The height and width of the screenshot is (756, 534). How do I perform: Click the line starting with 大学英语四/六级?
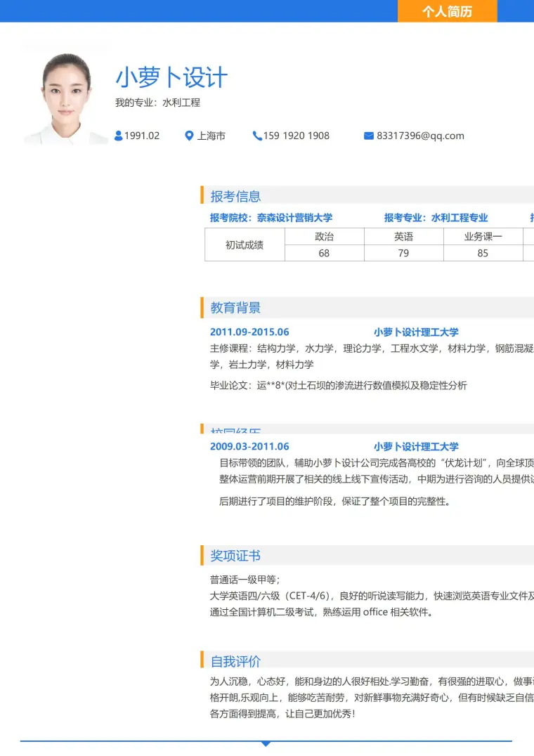[x=372, y=596]
